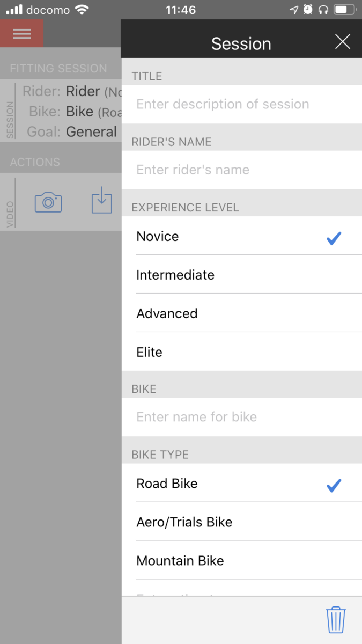Image resolution: width=362 pixels, height=644 pixels.
Task: Focus the session title description field
Action: [241, 104]
